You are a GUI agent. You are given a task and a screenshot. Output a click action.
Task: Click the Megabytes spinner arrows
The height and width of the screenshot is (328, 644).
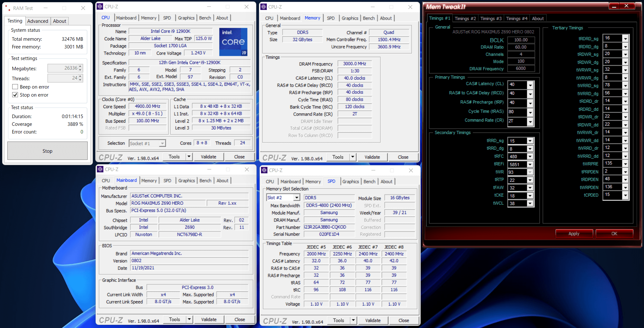click(80, 68)
